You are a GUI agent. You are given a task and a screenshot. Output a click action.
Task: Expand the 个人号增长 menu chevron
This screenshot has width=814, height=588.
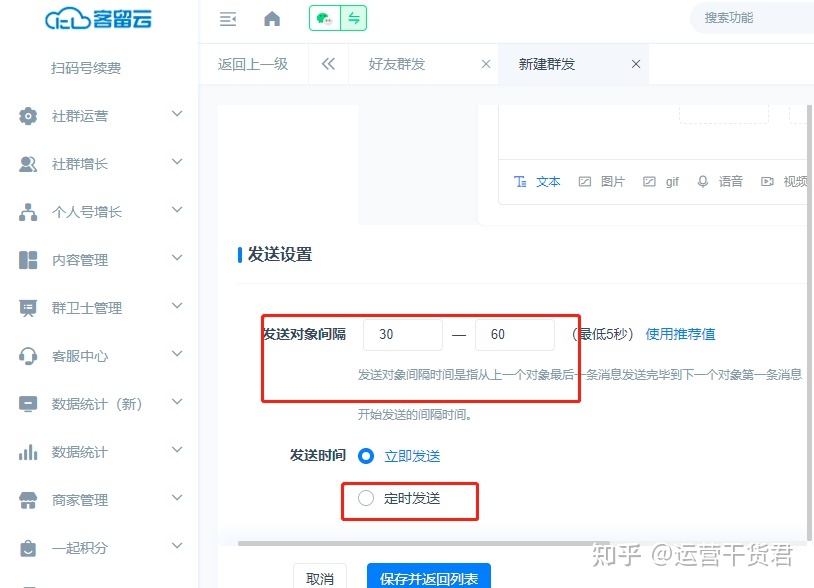tap(177, 210)
